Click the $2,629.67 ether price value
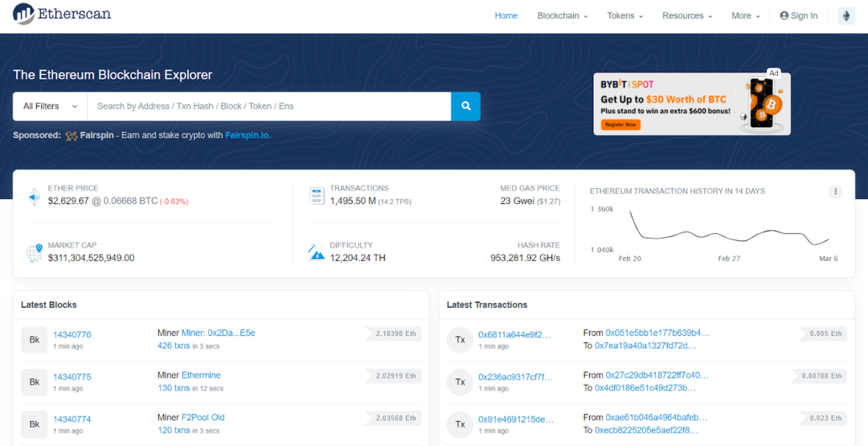868x446 pixels. point(68,201)
